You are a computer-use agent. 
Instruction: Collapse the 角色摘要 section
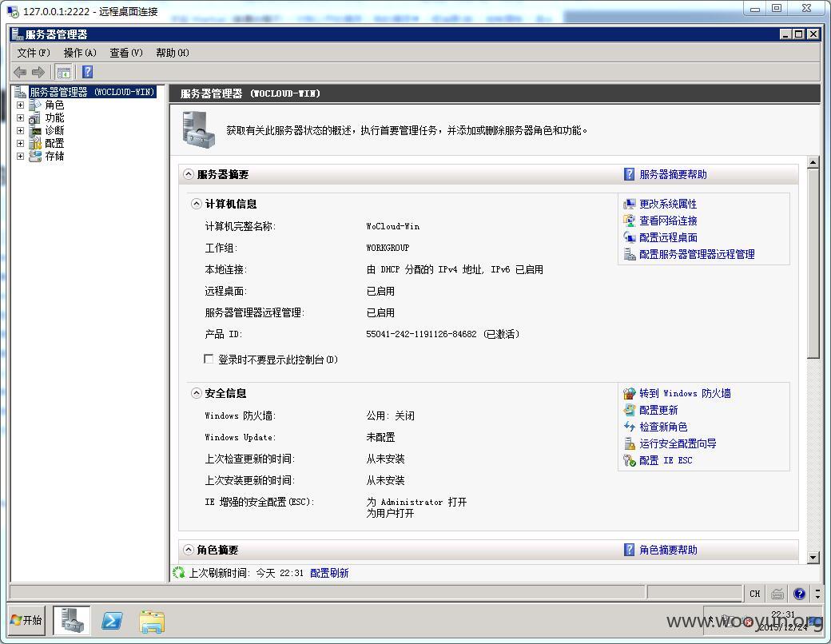coord(188,550)
